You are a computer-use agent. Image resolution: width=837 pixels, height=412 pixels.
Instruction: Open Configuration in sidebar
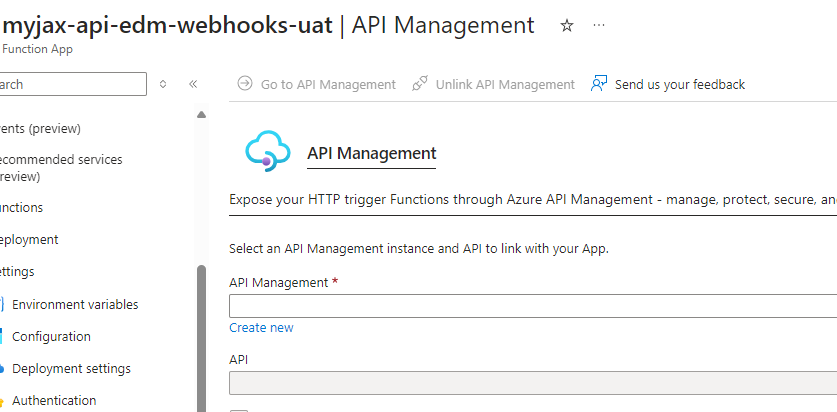pos(51,336)
